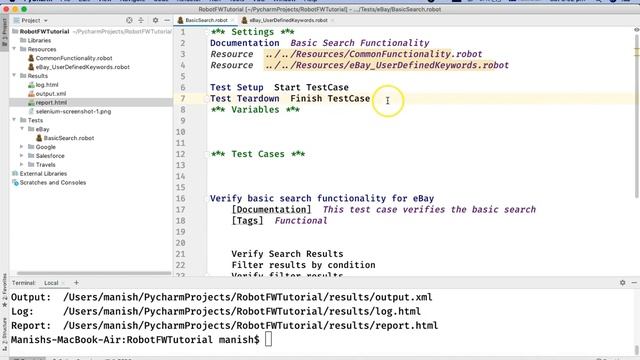640x360 pixels.
Task: Click the eBay_UserDefinedKeywords.robot resource path on line 4
Action: pyautogui.click(x=387, y=65)
